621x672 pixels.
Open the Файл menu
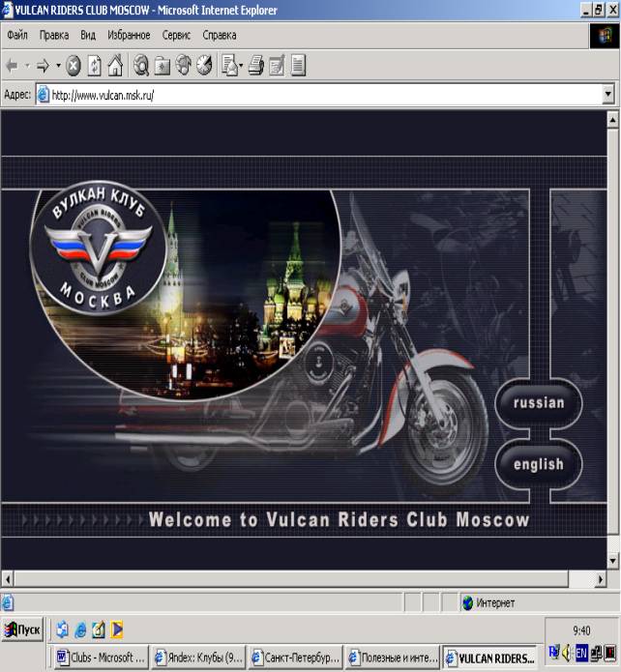click(x=17, y=35)
